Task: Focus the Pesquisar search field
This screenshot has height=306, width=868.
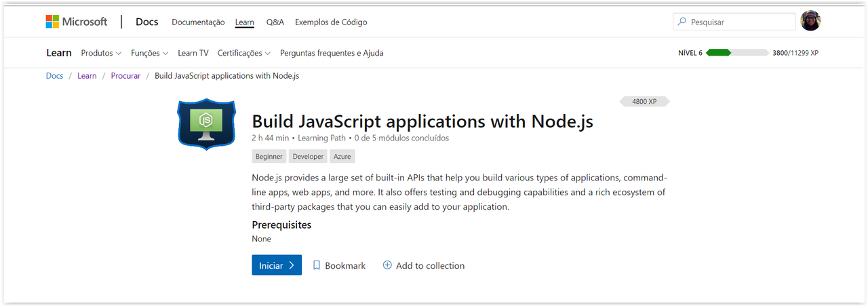Action: tap(734, 22)
